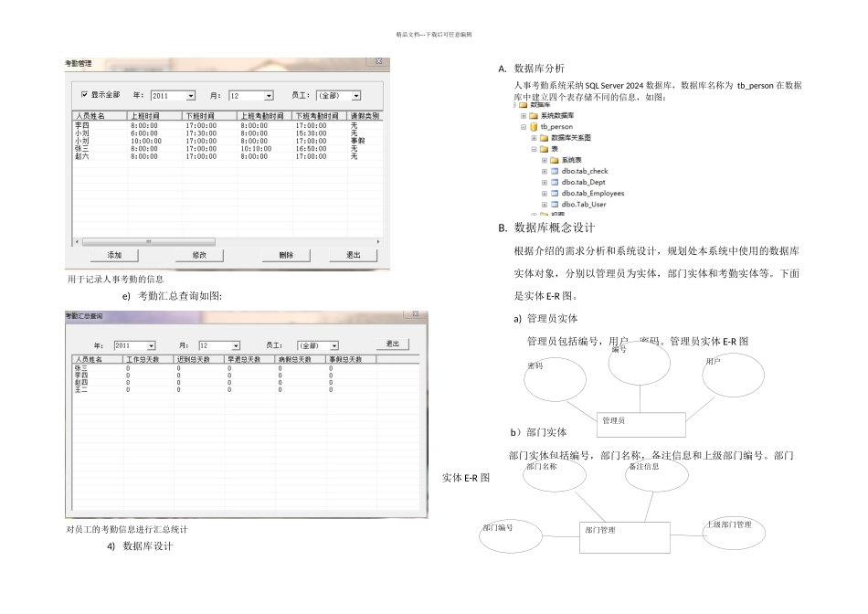868x614 pixels.
Task: Open the 员工 dropdown in 考勤管理
Action: (x=356, y=96)
